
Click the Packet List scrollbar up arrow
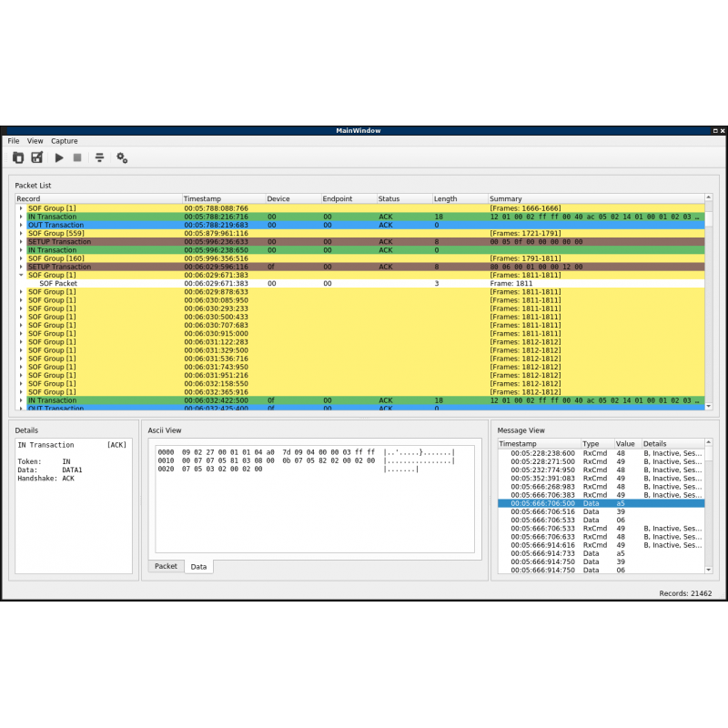click(x=709, y=197)
